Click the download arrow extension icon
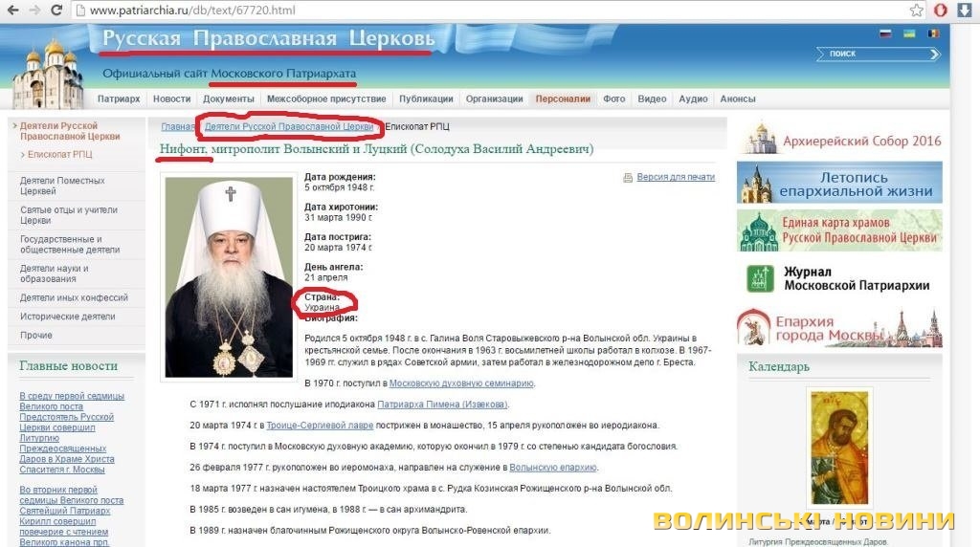This screenshot has width=980, height=547. [x=964, y=10]
